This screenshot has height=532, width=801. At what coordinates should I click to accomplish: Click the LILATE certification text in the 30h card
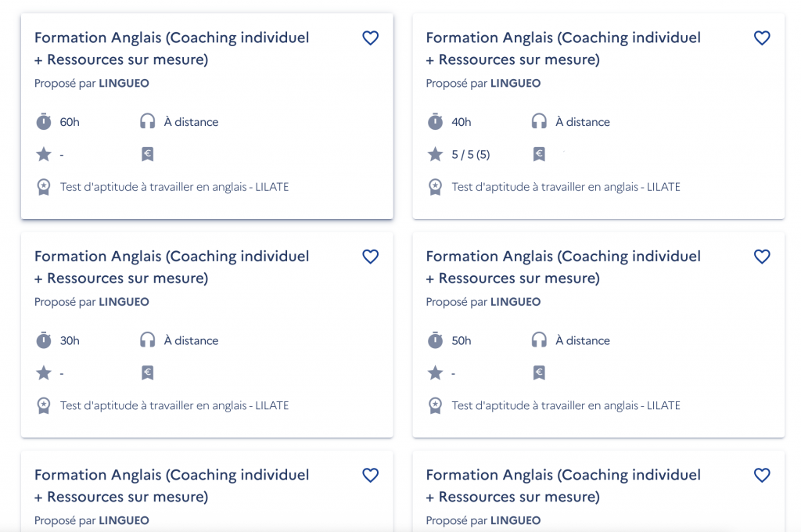[174, 406]
